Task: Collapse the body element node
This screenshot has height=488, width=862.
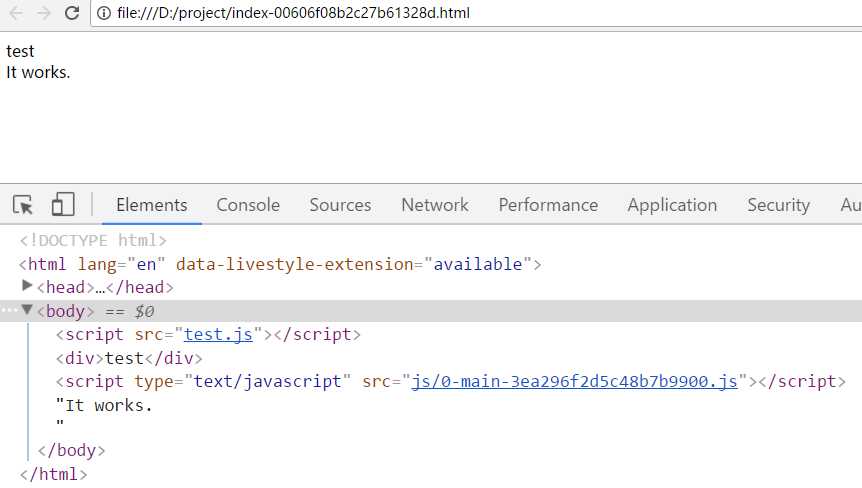Action: coord(27,311)
